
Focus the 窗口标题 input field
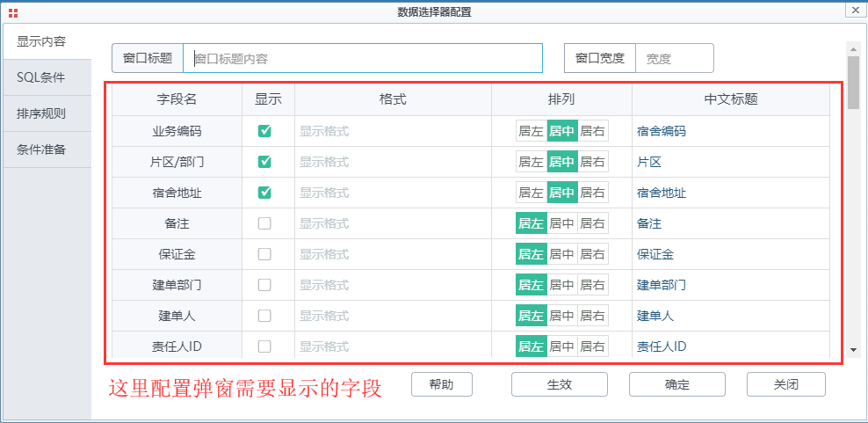[363, 59]
